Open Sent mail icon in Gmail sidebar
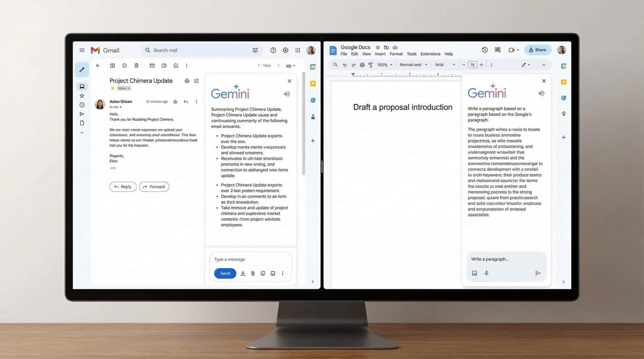This screenshot has width=644, height=359. click(82, 114)
